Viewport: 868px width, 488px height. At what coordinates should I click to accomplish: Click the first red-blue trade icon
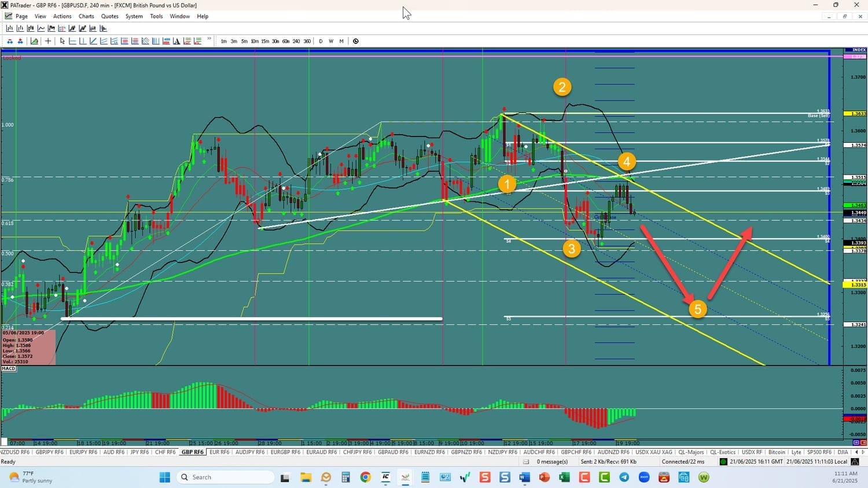pos(10,41)
